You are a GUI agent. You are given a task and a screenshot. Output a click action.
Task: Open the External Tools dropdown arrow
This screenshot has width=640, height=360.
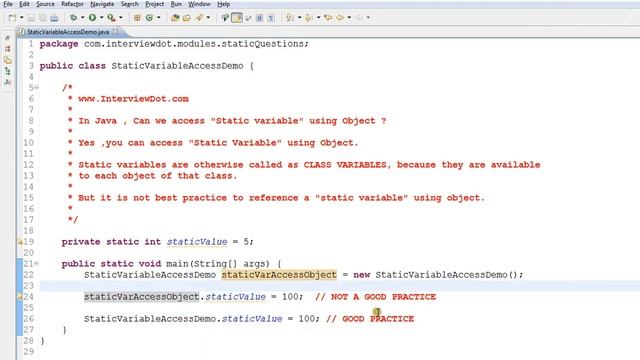(x=120, y=18)
